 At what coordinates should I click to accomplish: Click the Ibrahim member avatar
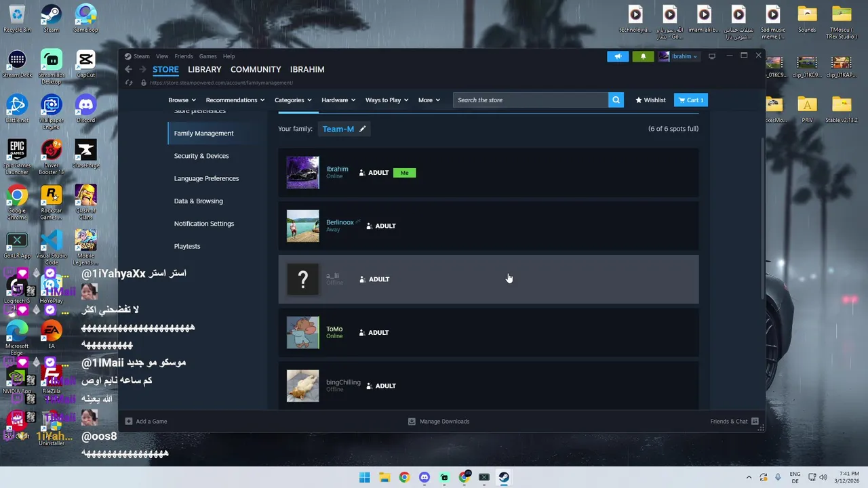(302, 173)
